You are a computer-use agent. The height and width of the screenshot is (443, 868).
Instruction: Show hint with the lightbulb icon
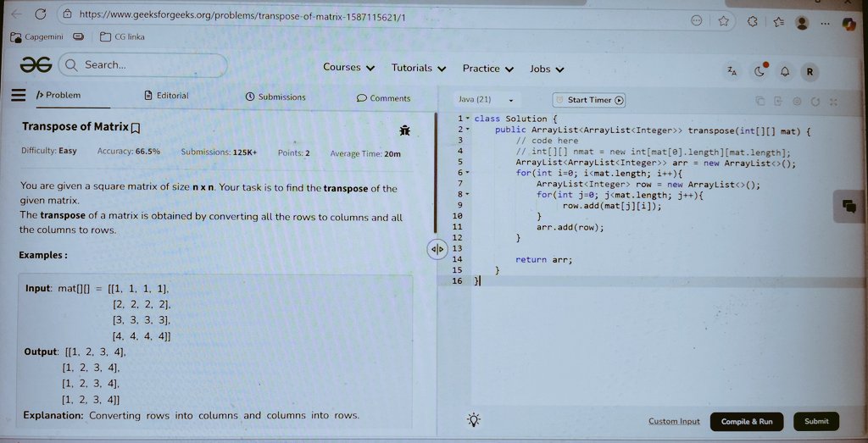coord(473,420)
